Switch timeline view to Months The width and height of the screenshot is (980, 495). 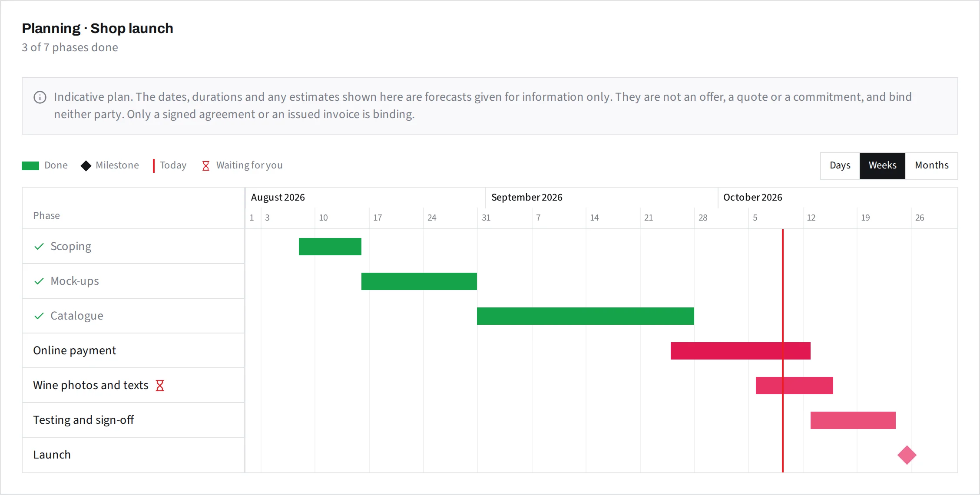tap(931, 165)
